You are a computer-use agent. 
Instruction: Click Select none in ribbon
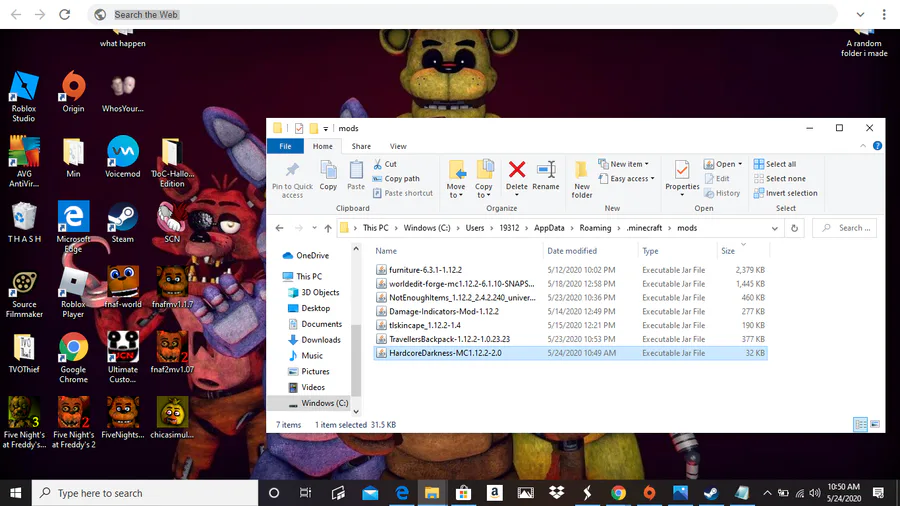(779, 178)
